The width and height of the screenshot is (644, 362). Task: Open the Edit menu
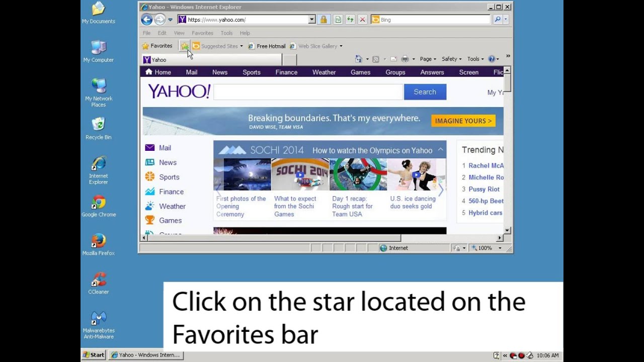(162, 33)
